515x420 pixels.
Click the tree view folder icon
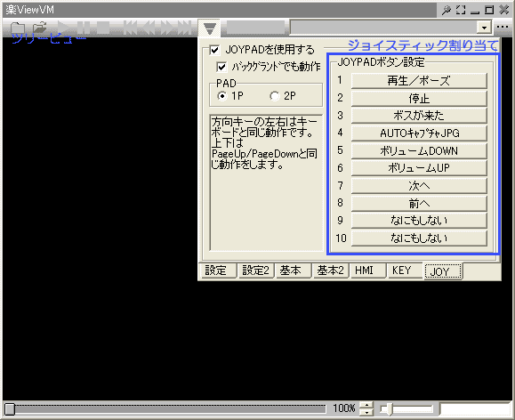[18, 28]
